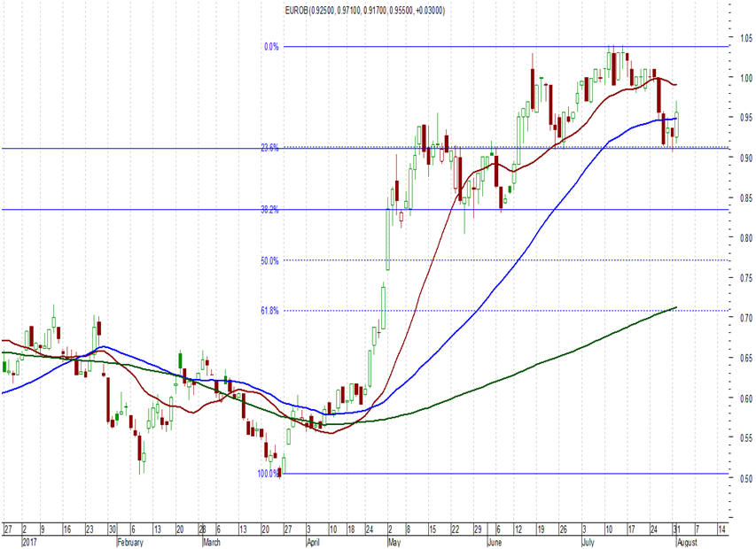Click the 0.65 price axis value
Screen dimensions: 756x549
click(x=746, y=358)
